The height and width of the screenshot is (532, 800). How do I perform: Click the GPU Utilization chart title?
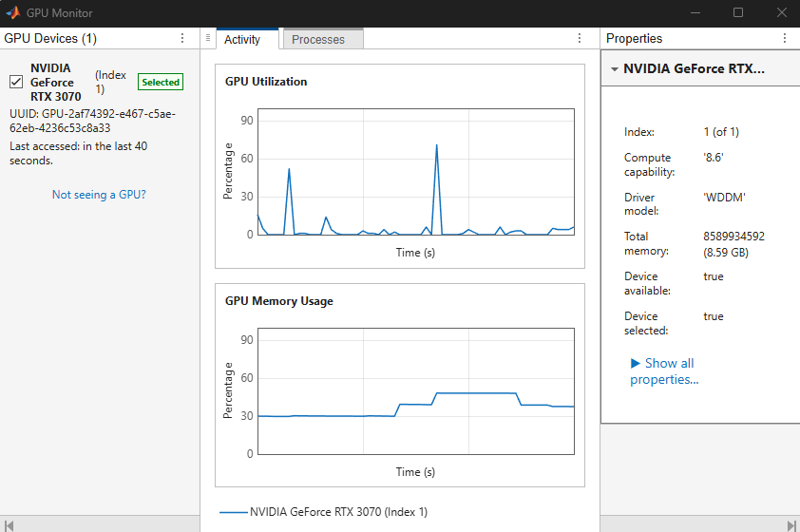tap(266, 82)
